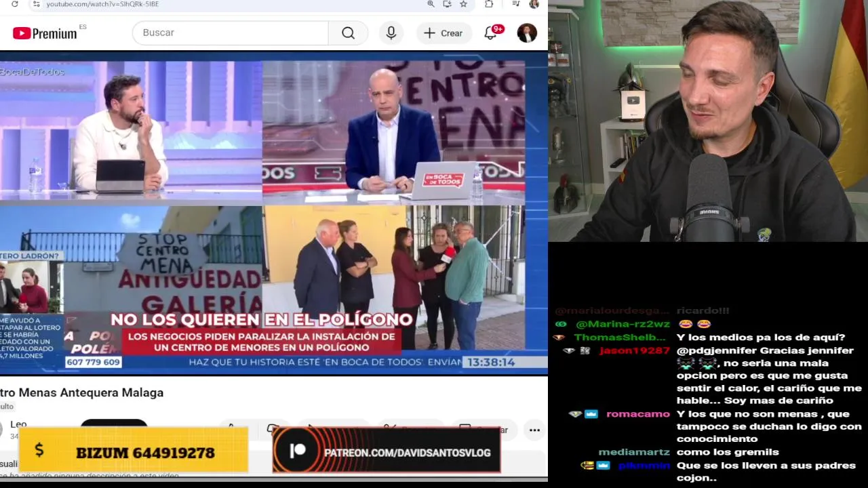Open the Leo channel name
Screen dimensions: 868x488
[18, 424]
